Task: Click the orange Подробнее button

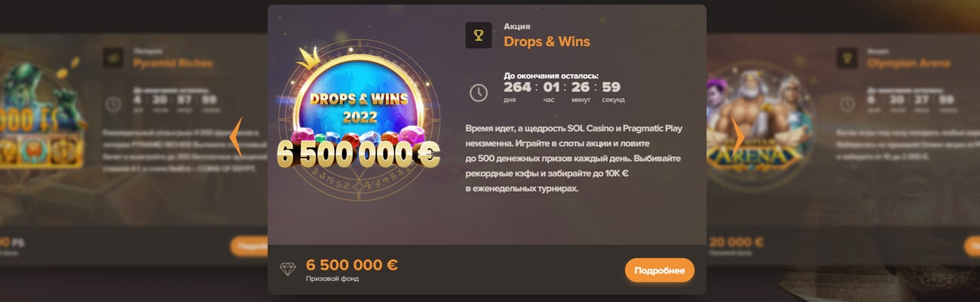Action: (x=660, y=270)
